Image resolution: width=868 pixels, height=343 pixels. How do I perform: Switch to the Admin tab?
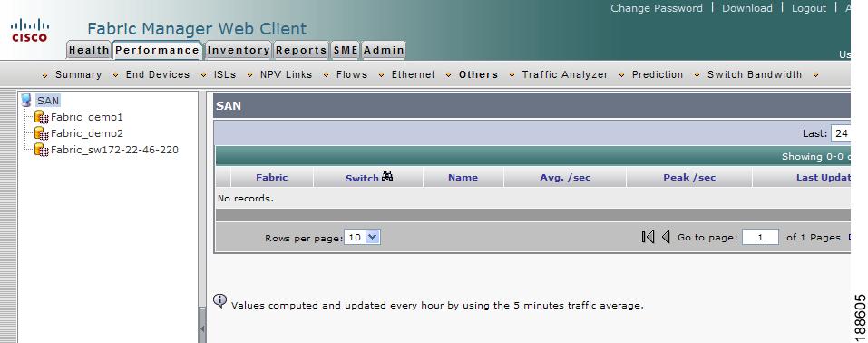click(384, 50)
